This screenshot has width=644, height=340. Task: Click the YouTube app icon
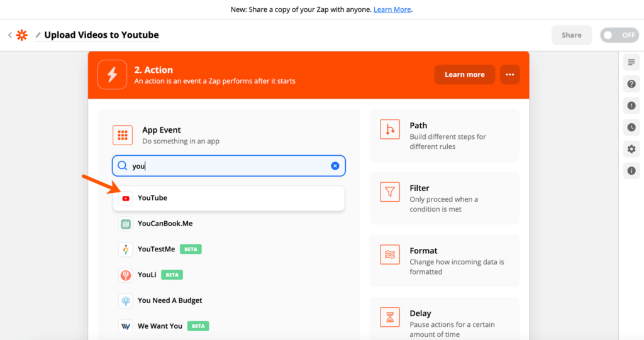pos(126,199)
